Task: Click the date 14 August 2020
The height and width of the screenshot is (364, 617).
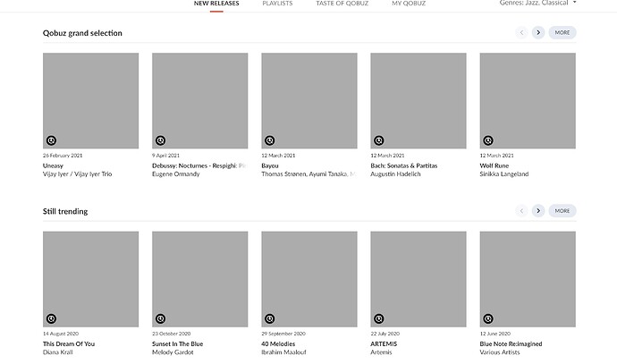Action: [61, 334]
